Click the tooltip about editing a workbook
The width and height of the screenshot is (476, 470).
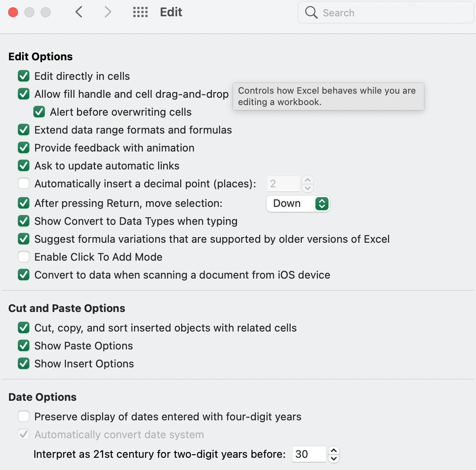click(x=328, y=97)
